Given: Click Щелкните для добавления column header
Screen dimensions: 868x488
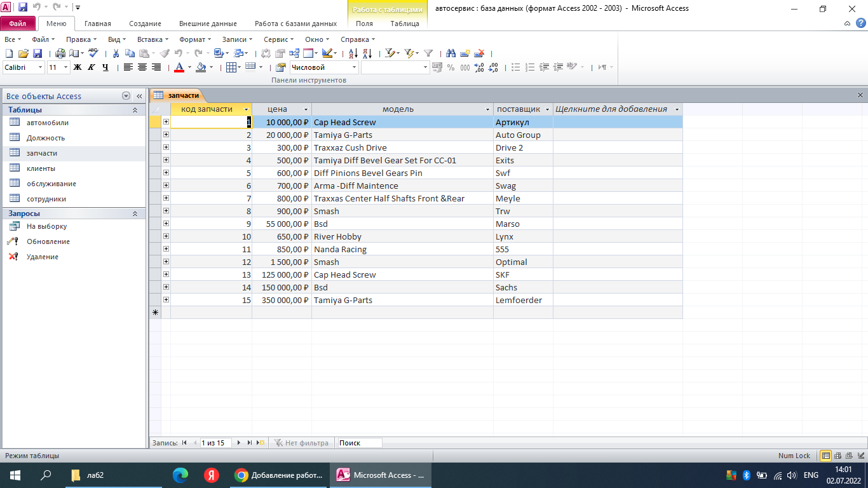Looking at the screenshot, I should 618,109.
